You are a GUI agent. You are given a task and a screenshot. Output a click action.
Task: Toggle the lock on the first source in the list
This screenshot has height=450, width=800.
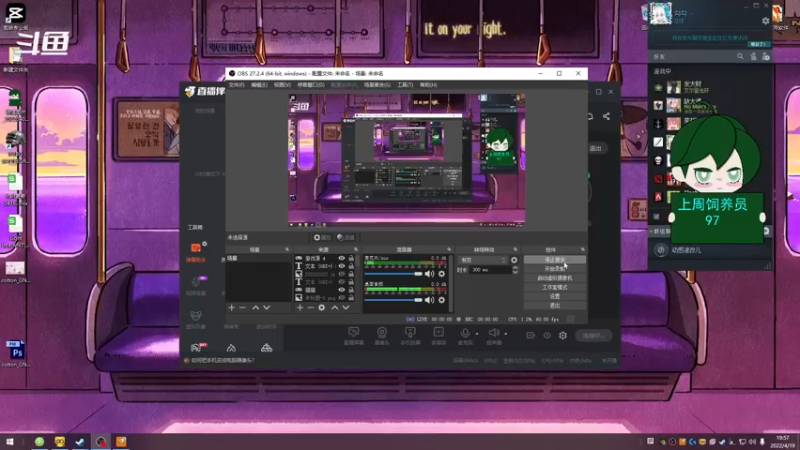point(351,259)
